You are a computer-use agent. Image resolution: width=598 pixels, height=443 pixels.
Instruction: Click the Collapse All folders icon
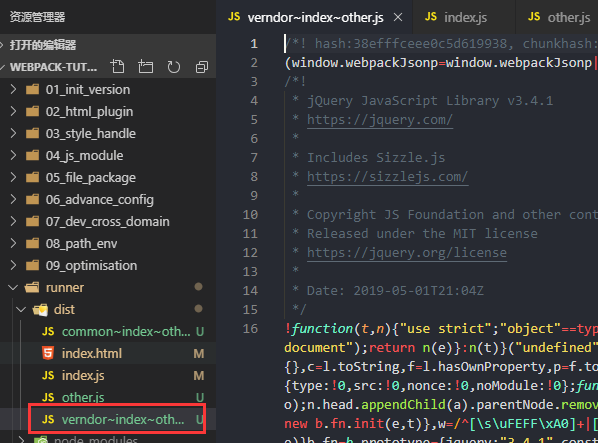tap(202, 67)
